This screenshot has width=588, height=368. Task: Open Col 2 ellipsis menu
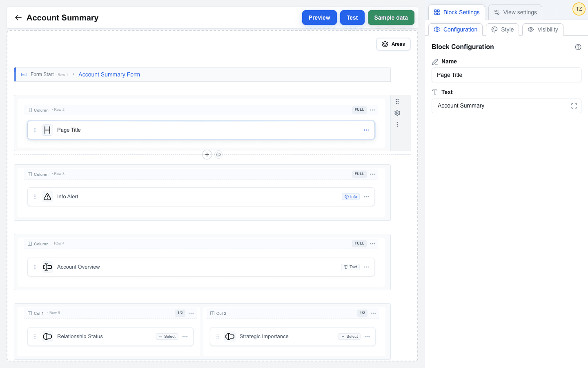tap(373, 313)
